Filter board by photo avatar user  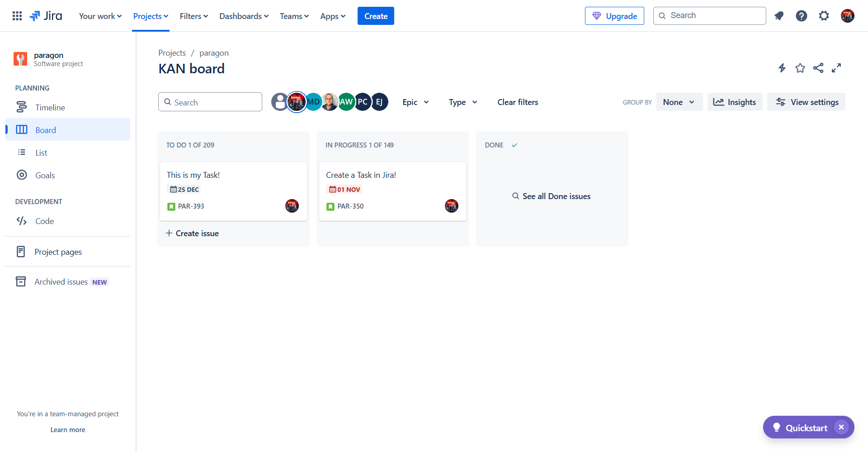coord(330,102)
